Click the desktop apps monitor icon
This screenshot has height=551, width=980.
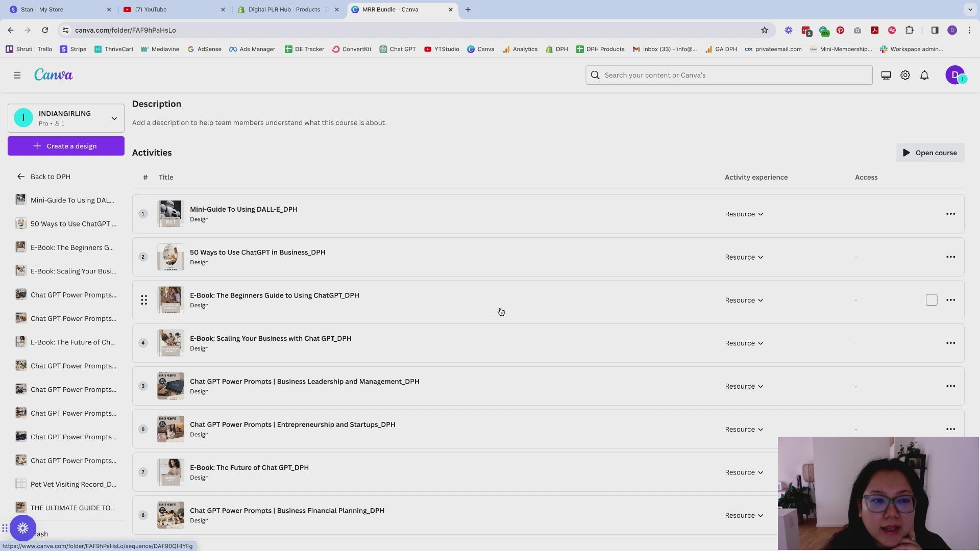(x=886, y=75)
